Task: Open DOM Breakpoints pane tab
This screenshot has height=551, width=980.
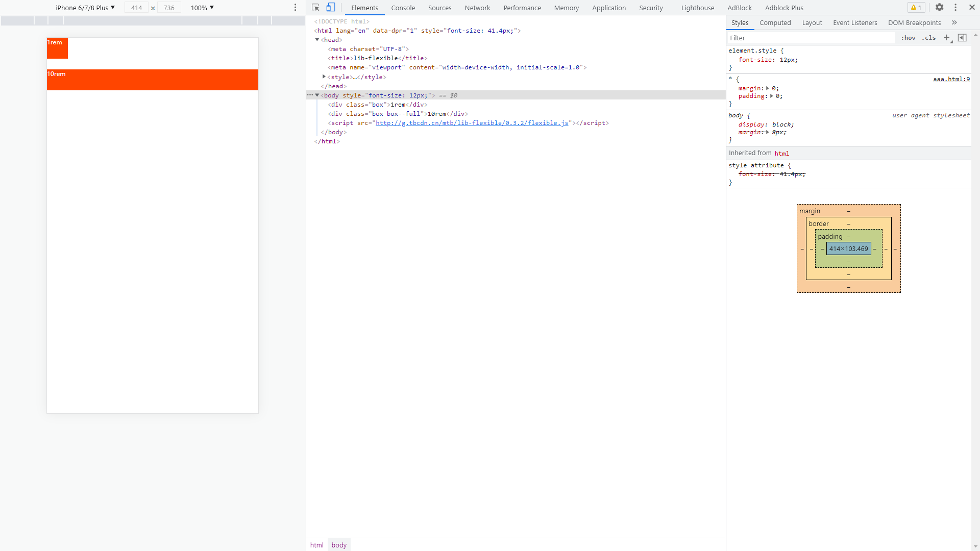Action: click(914, 23)
